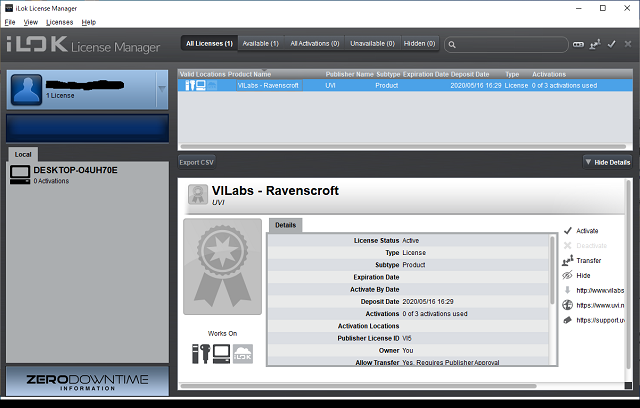Viewport: 640px width, 408px height.
Task: Click the globe icon beside uvi link
Action: tap(567, 305)
